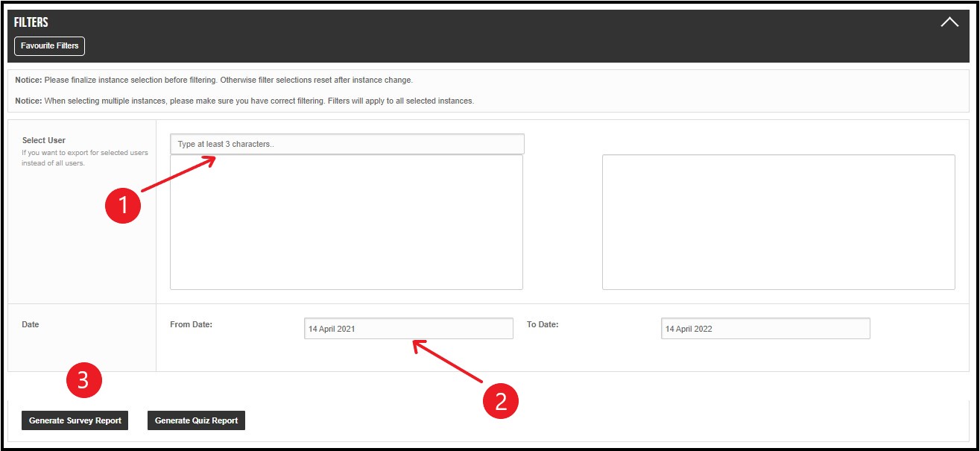Click the red circle marker numbered 2

click(x=500, y=401)
